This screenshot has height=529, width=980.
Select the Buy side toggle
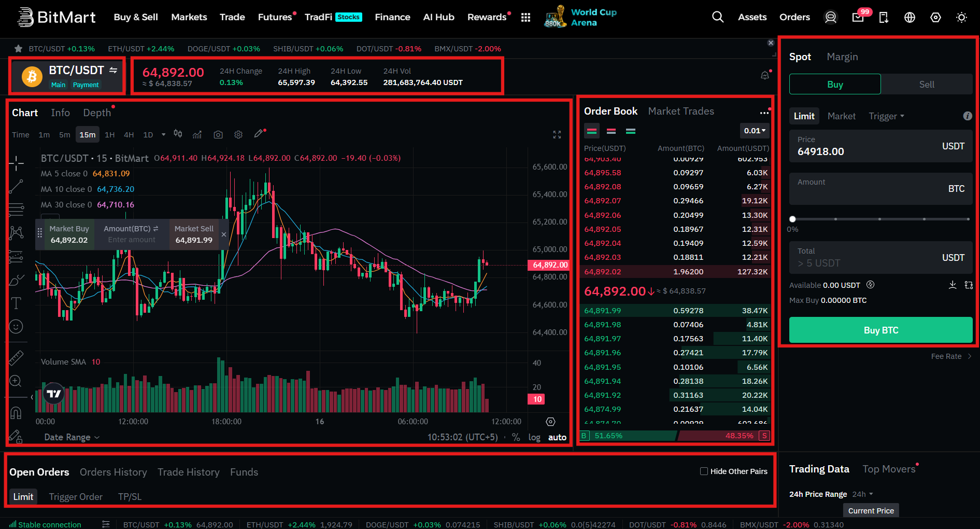coord(835,84)
